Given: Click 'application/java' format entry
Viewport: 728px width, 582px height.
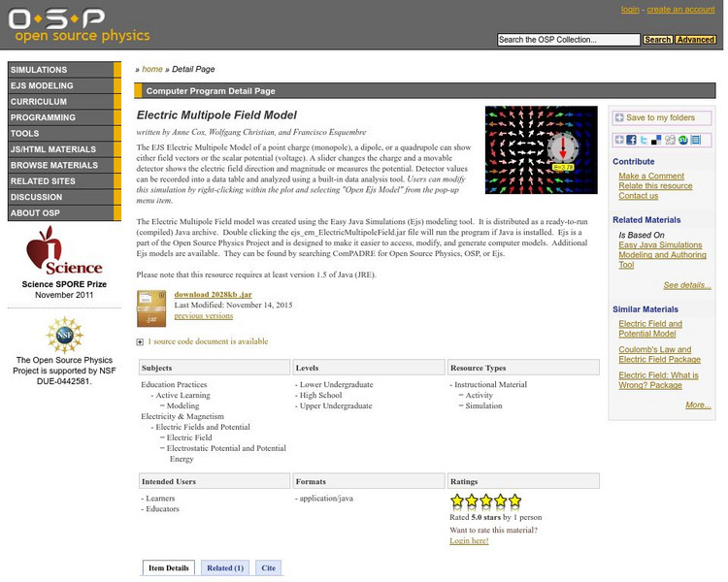Looking at the screenshot, I should click(326, 499).
